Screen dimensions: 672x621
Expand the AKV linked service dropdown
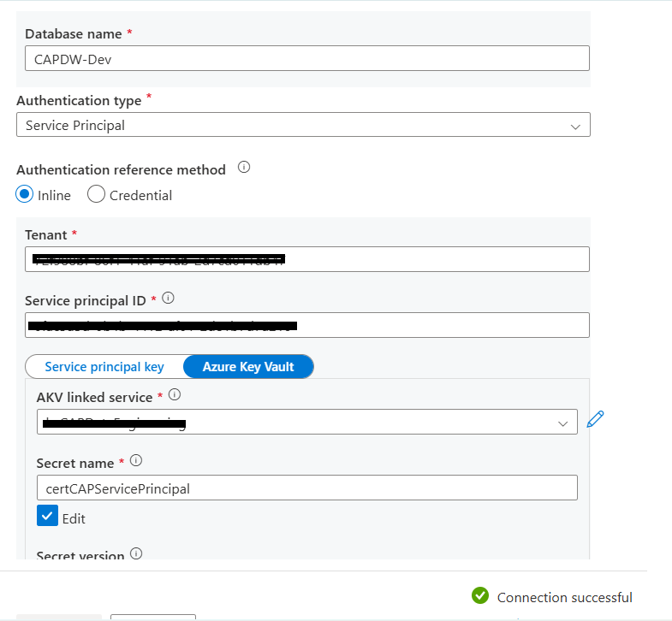(306, 422)
